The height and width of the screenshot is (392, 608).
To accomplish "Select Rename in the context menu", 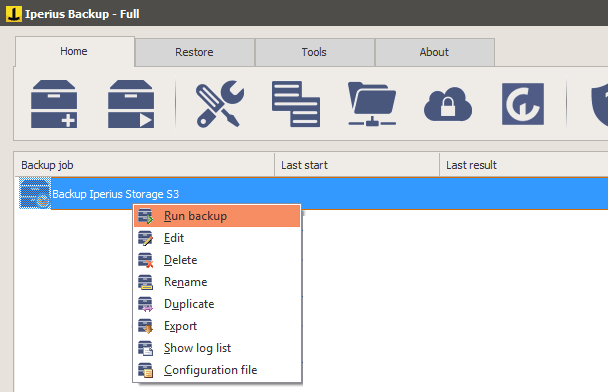I will tap(217, 282).
